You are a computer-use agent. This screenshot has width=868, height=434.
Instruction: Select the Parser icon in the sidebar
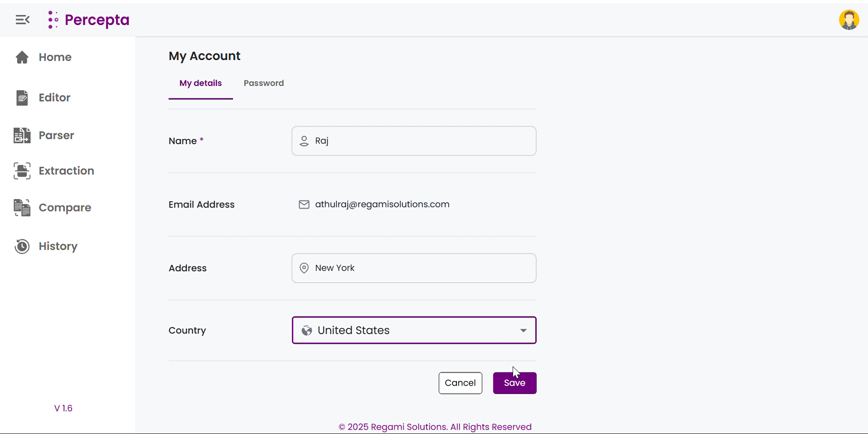[x=22, y=135]
